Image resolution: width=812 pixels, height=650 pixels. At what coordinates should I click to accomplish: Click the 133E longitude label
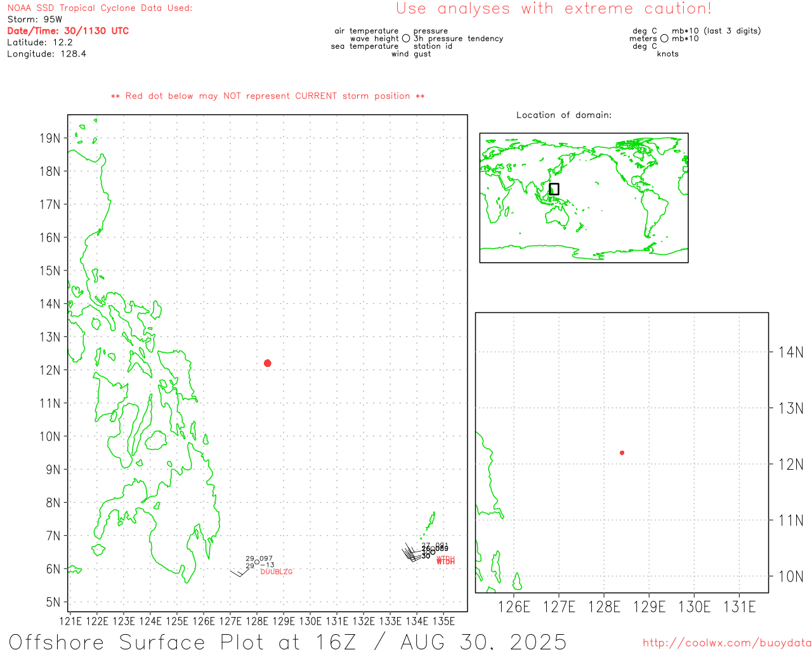click(x=390, y=621)
